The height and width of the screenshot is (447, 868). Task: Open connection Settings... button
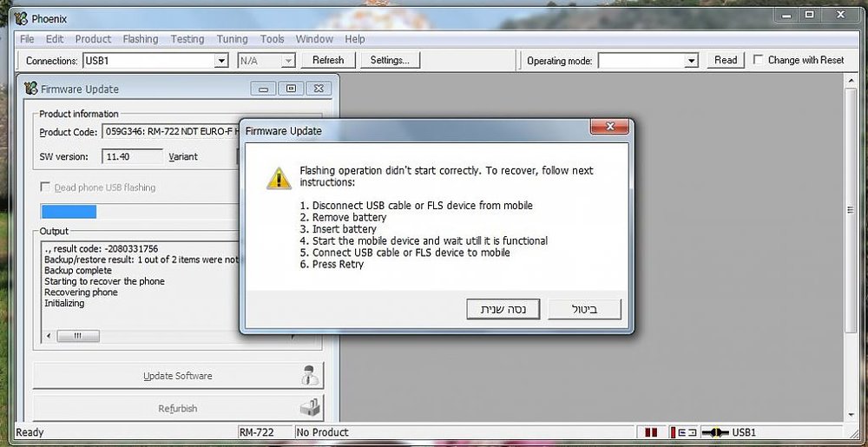(x=390, y=60)
